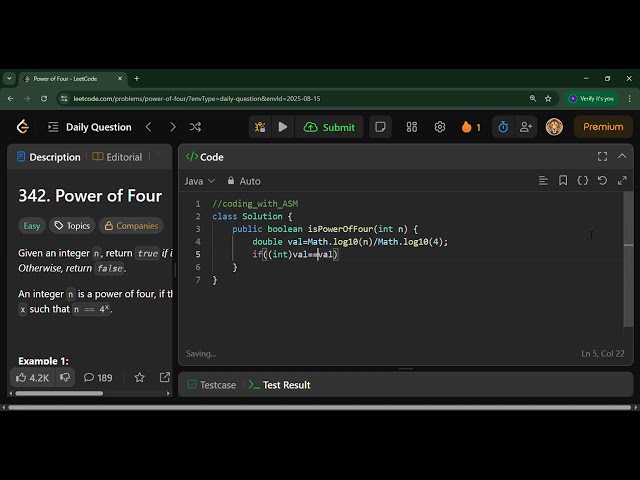Screen dimensions: 640x480
Task: Reveal the Companies tag
Action: tap(131, 226)
